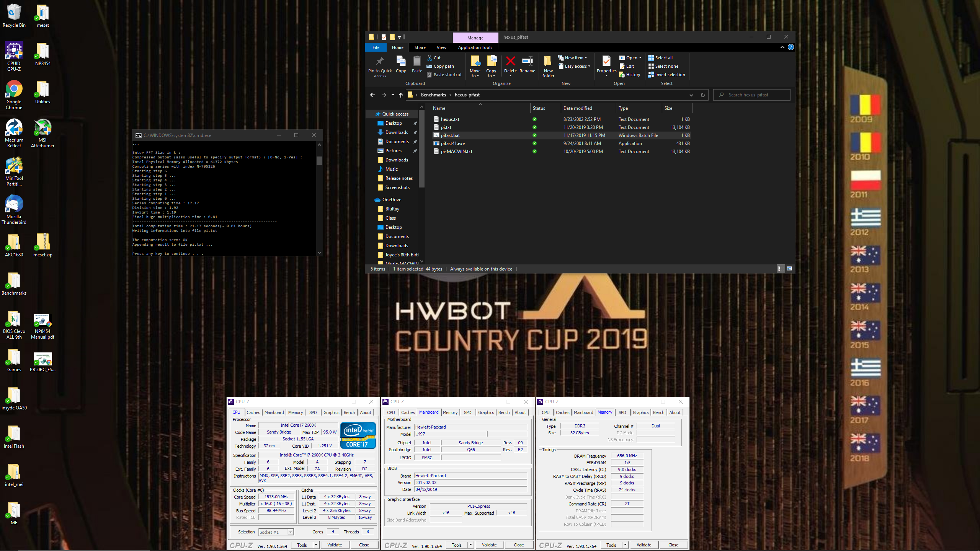Select the MiniTool Partition desktop icon
This screenshot has width=980, height=551.
point(14,171)
